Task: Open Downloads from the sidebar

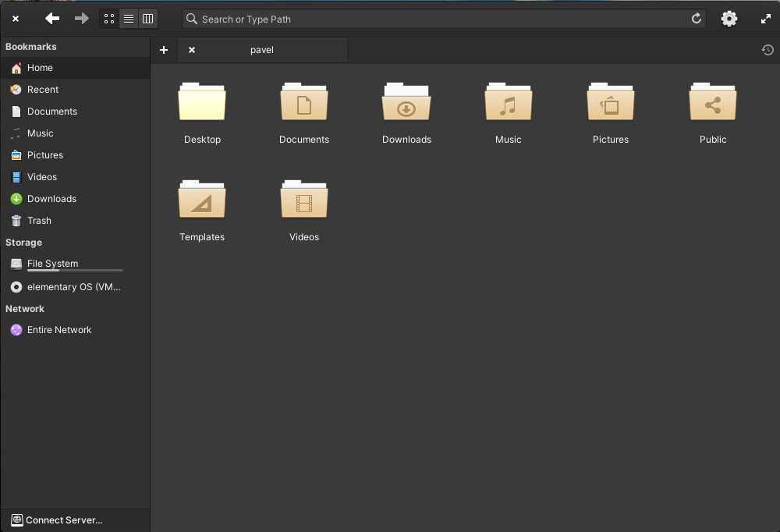Action: point(51,199)
